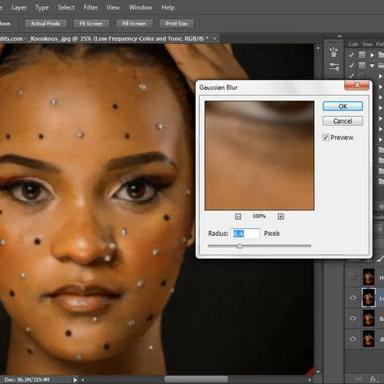Click the Radius input field
The image size is (384, 384).
click(245, 234)
